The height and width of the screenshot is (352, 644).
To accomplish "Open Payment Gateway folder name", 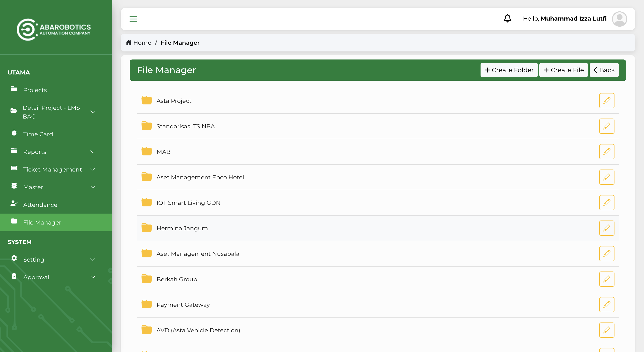I will click(x=183, y=305).
